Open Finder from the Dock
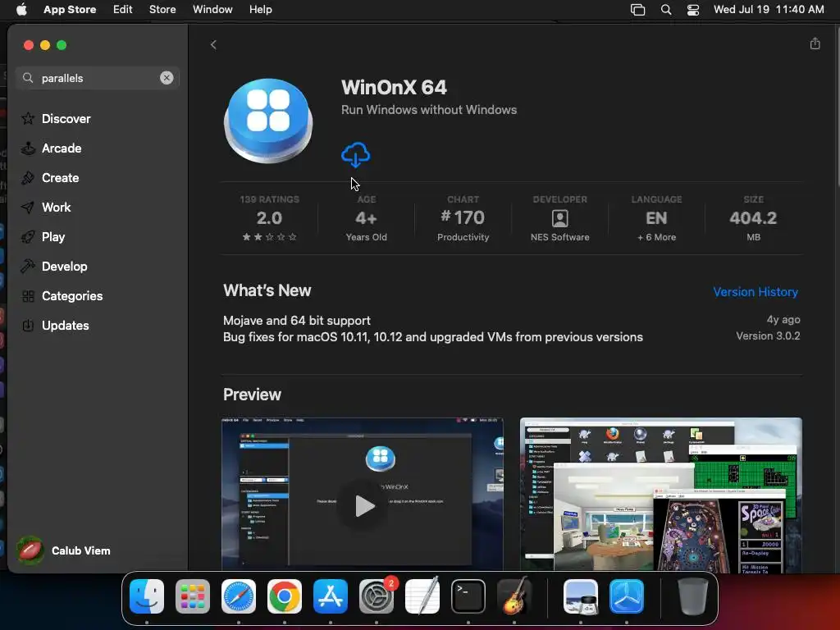Viewport: 840px width, 630px height. click(147, 596)
